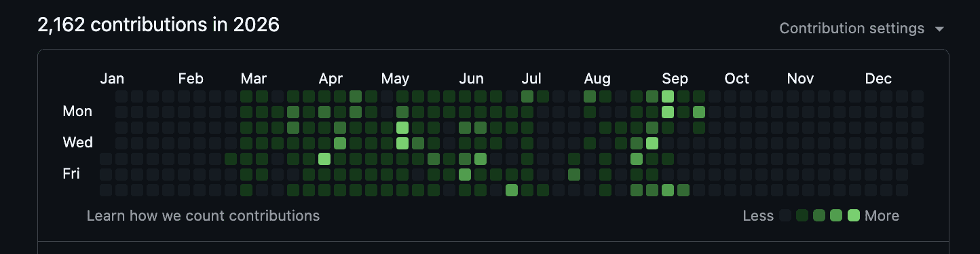
Task: Click the "Mon" weekday label
Action: coord(77,111)
